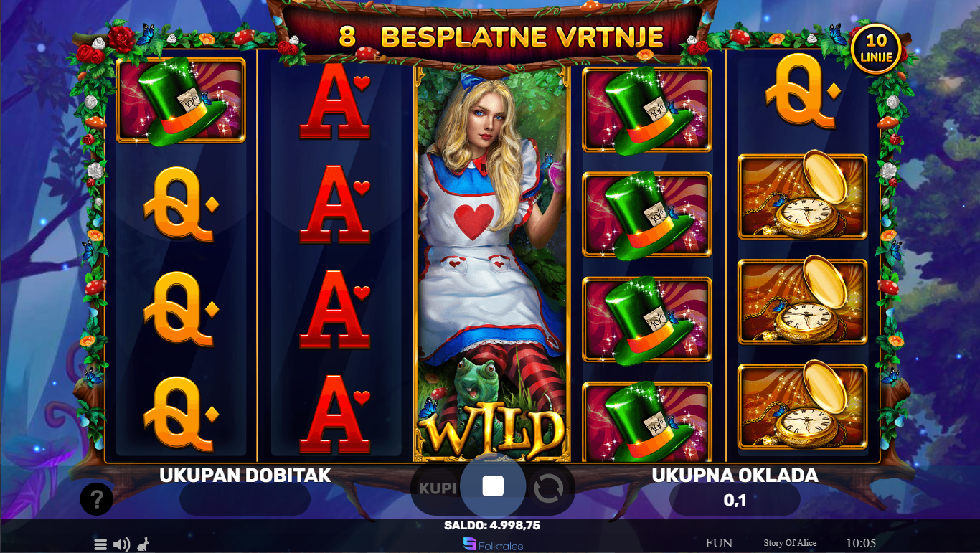Mute the game sound speaker icon
Image resolution: width=980 pixels, height=553 pixels.
point(122,544)
